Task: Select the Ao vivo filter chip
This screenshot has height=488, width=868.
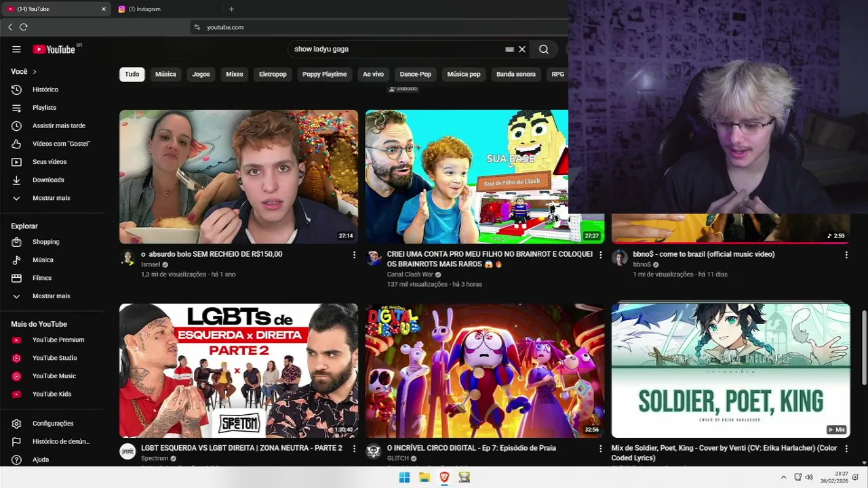Action: click(373, 75)
